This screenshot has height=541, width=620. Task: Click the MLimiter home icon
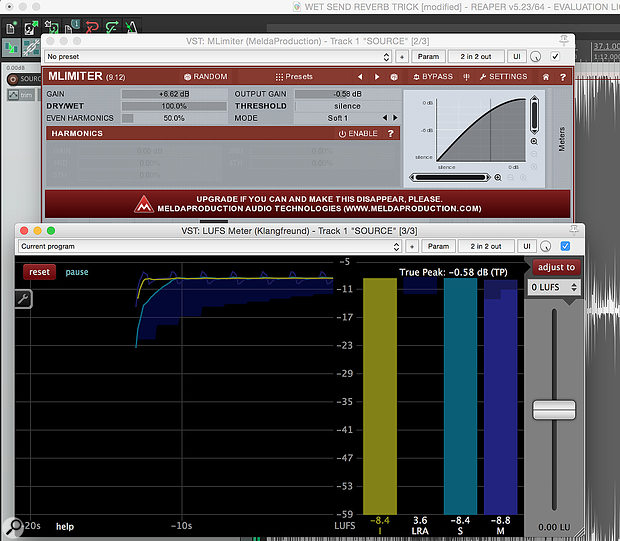(x=546, y=77)
